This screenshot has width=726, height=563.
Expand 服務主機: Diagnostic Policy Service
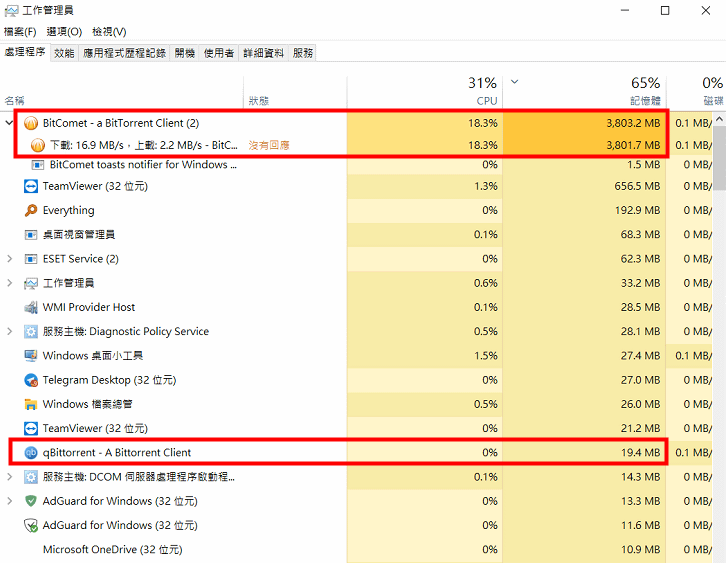point(10,332)
